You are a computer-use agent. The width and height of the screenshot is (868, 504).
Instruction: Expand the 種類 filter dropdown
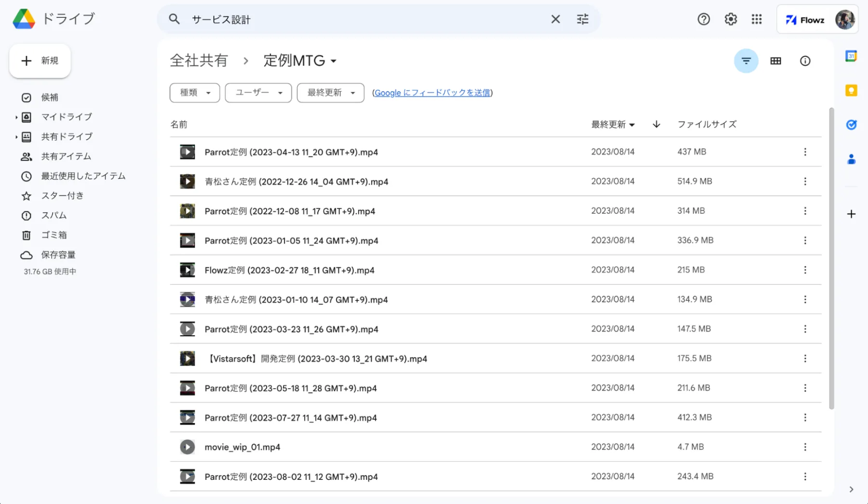tap(195, 93)
